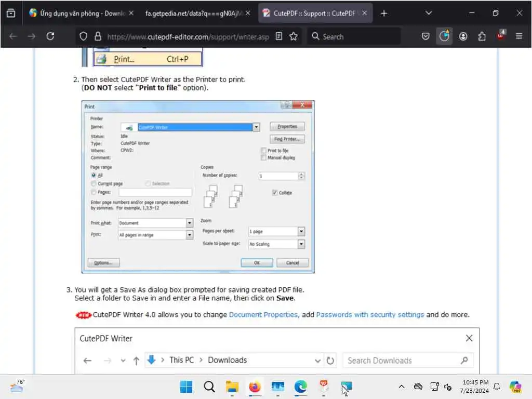Click back arrow in CutePDF Writer dialog
This screenshot has height=399, width=532.
click(87, 361)
